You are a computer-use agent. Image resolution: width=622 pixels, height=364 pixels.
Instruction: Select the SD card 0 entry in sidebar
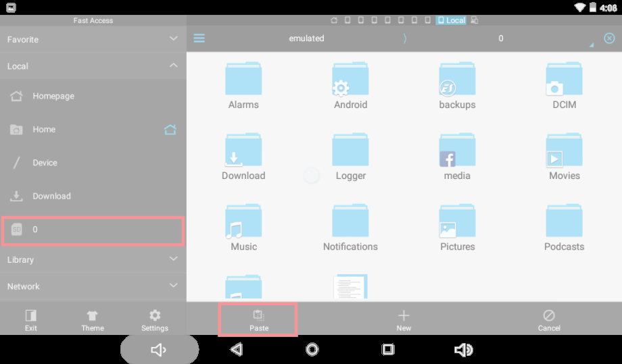tap(93, 230)
